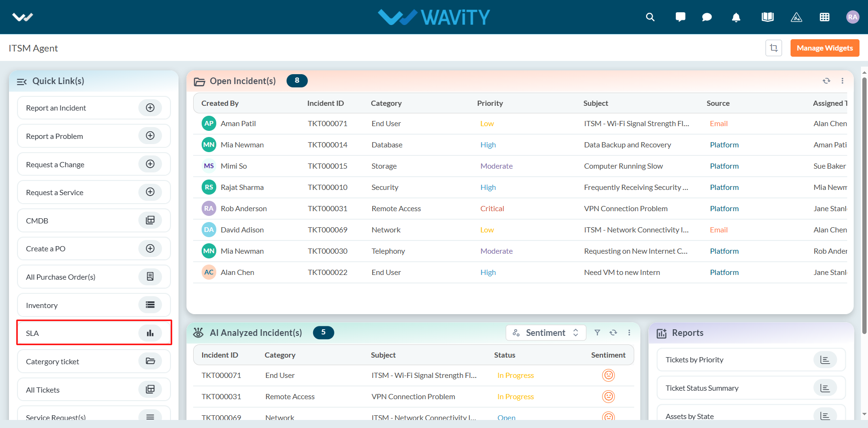The width and height of the screenshot is (868, 428).
Task: Click Status column header in AI Analyzed table
Action: pyautogui.click(x=504, y=355)
